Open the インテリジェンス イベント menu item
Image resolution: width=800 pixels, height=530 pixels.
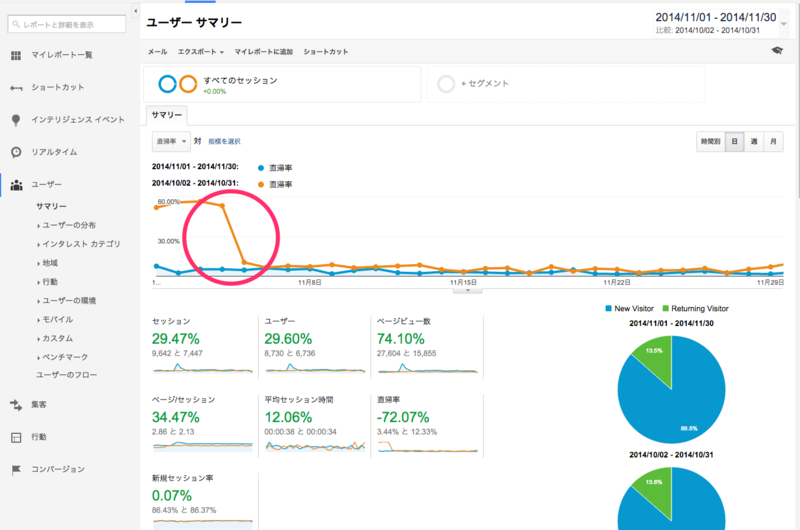point(78,120)
